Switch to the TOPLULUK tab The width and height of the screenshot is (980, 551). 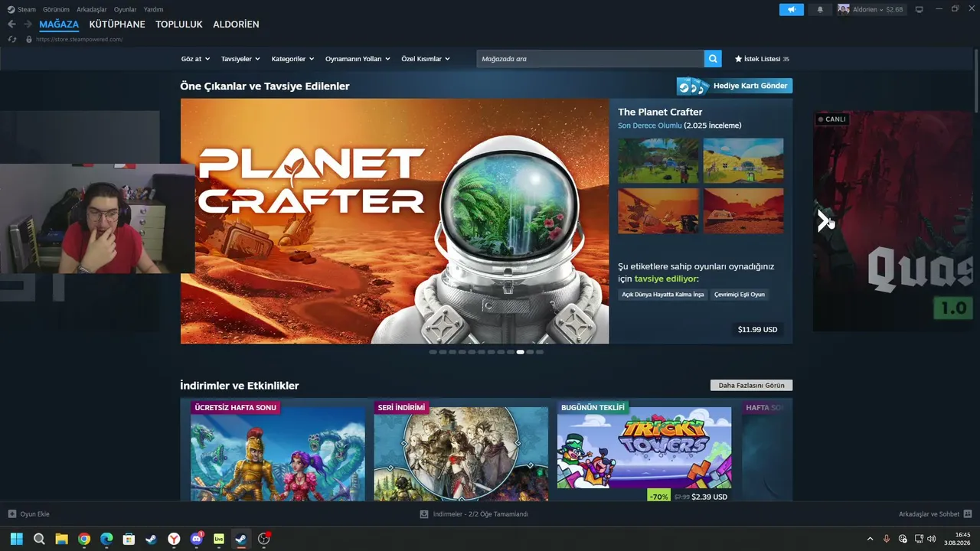coord(179,24)
